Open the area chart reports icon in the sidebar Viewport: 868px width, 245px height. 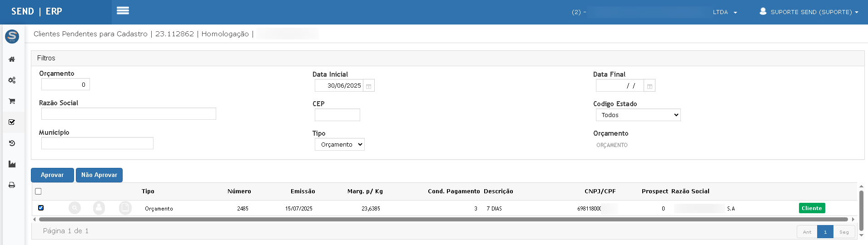pos(12,164)
